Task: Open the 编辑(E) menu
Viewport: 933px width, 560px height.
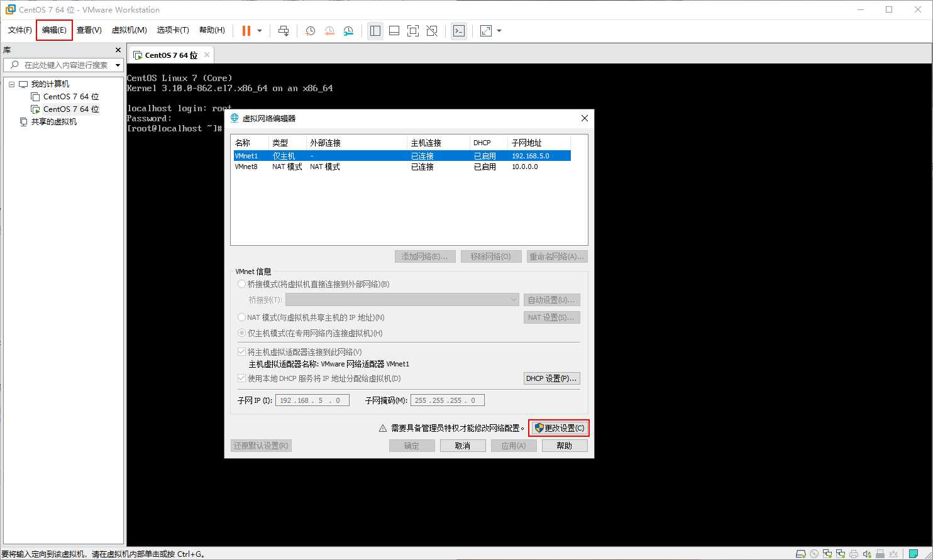Action: click(x=54, y=30)
